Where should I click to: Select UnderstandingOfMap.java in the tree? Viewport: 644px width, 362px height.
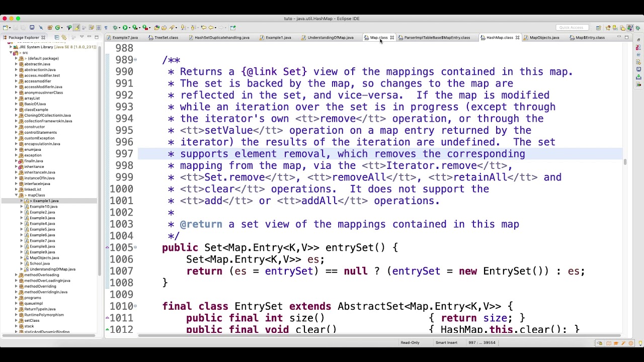tap(52, 269)
